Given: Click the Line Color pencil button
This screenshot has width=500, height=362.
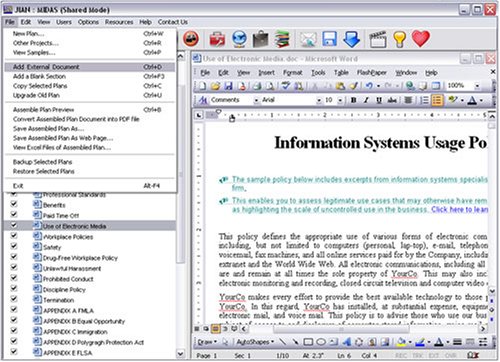Looking at the screenshot, I should (420, 342).
